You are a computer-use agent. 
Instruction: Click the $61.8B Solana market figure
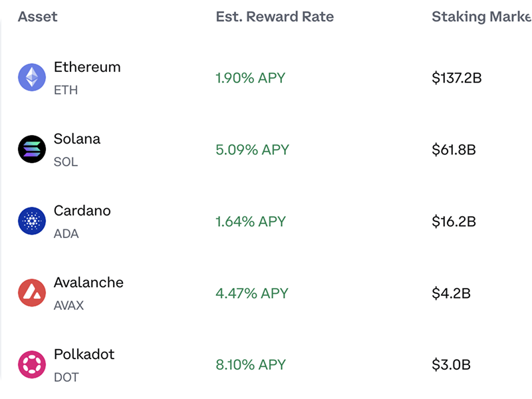pyautogui.click(x=456, y=149)
